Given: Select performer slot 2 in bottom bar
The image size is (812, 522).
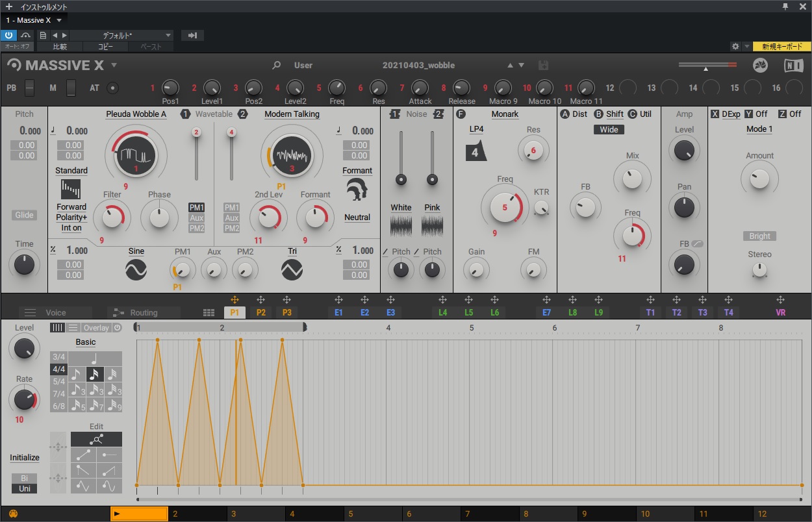Looking at the screenshot, I should (197, 514).
